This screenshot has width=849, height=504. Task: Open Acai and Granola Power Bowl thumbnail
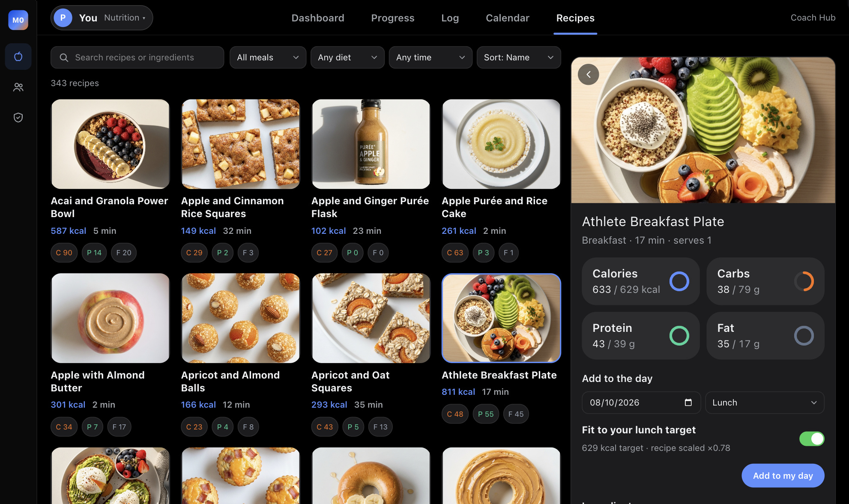click(110, 144)
